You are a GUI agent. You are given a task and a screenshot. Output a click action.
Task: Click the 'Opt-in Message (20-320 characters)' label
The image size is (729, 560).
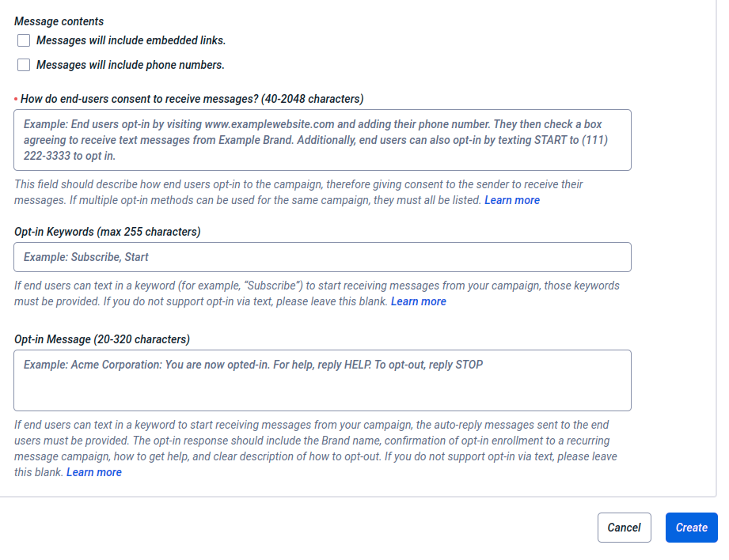click(101, 339)
